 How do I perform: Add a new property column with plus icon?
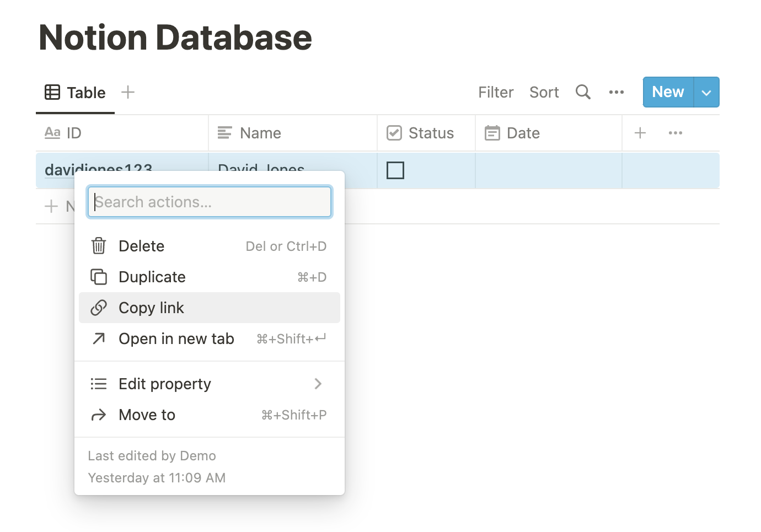[x=640, y=133]
